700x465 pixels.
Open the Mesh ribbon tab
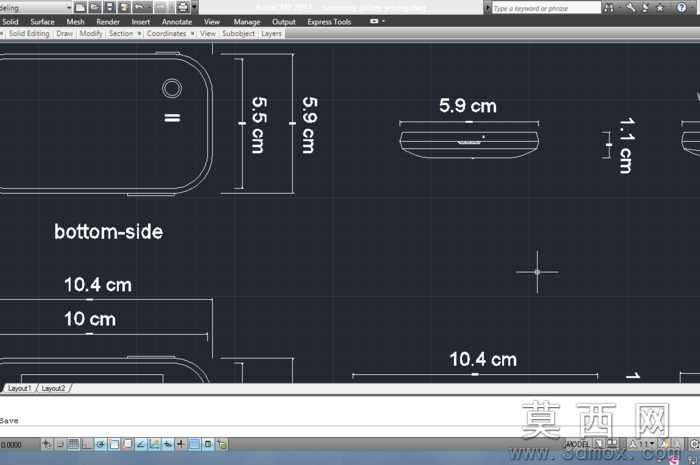[x=75, y=21]
